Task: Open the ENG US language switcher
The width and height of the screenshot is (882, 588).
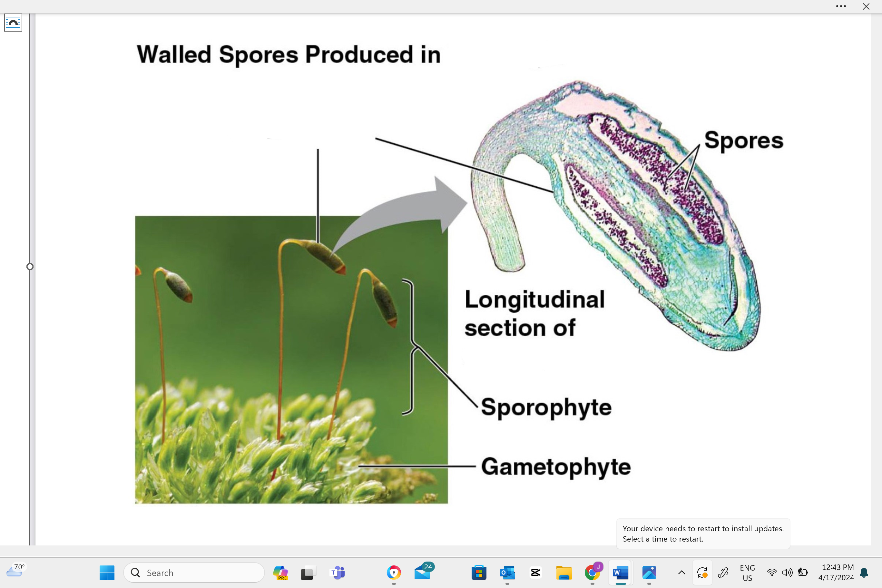Action: [x=747, y=573]
